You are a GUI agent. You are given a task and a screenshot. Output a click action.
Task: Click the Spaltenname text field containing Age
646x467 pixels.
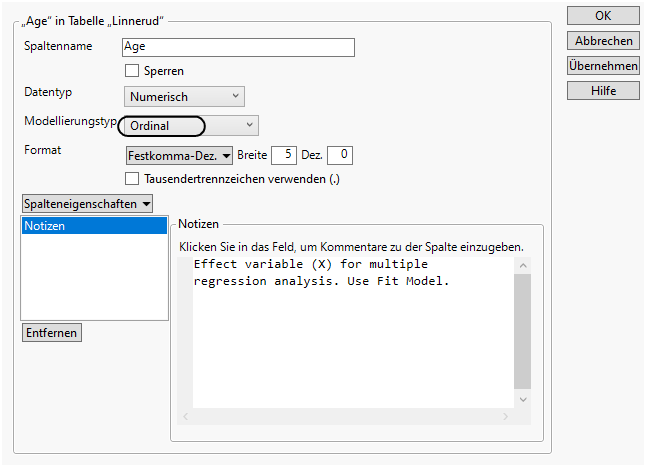[x=238, y=47]
